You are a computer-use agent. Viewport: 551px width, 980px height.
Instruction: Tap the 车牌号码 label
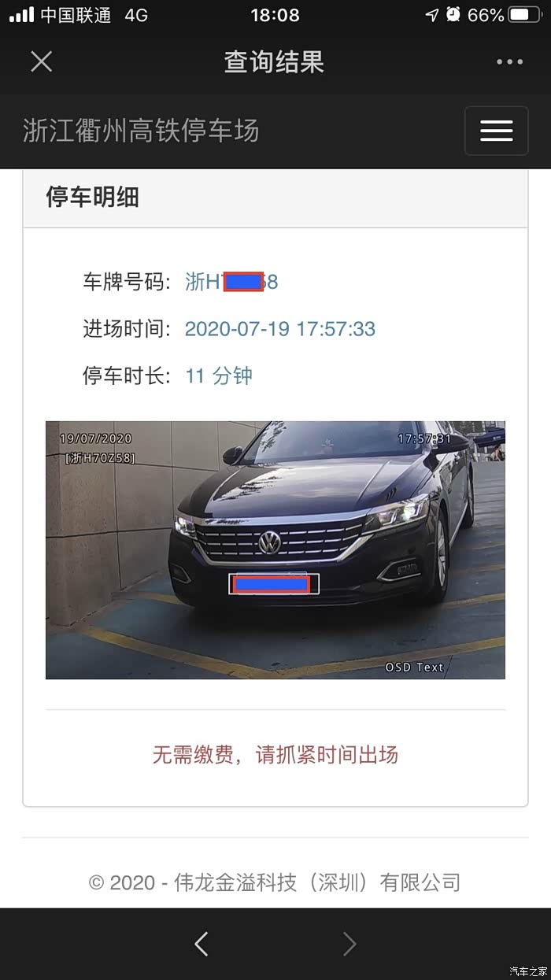coord(126,282)
